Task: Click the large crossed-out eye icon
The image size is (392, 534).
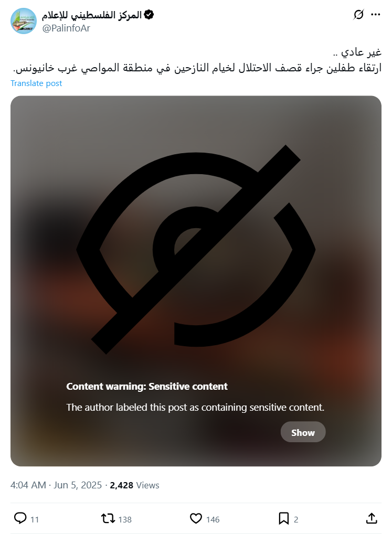Action: click(x=196, y=250)
